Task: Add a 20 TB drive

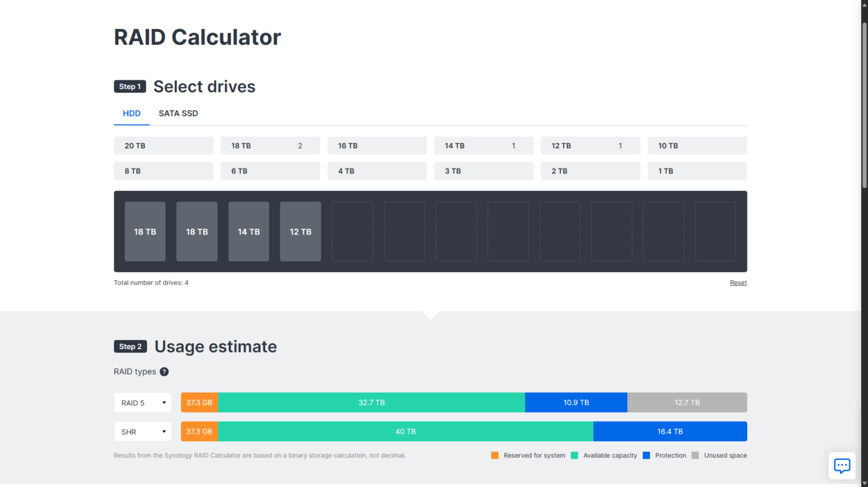Action: click(x=163, y=145)
